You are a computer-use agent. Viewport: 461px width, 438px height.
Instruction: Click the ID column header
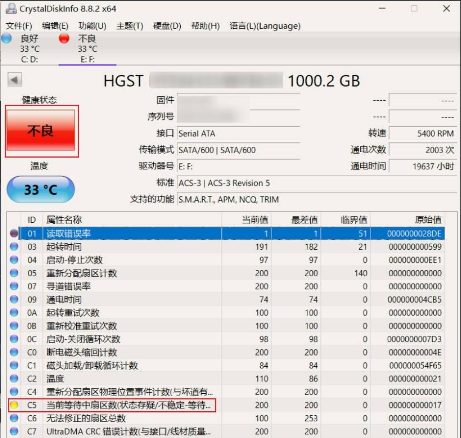32,220
